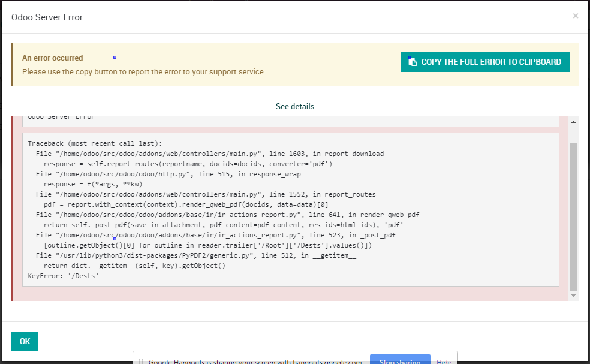Click the OK button to dismiss the error
The image size is (590, 364).
point(24,341)
